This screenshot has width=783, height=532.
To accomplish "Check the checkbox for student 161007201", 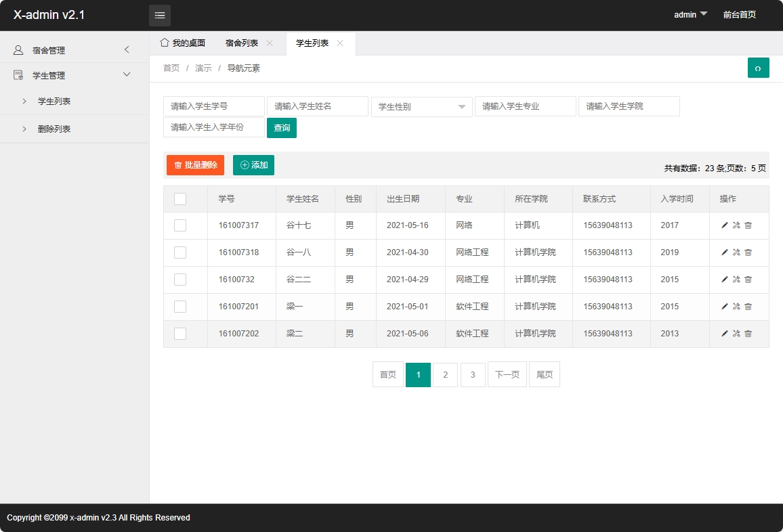I will coord(179,307).
